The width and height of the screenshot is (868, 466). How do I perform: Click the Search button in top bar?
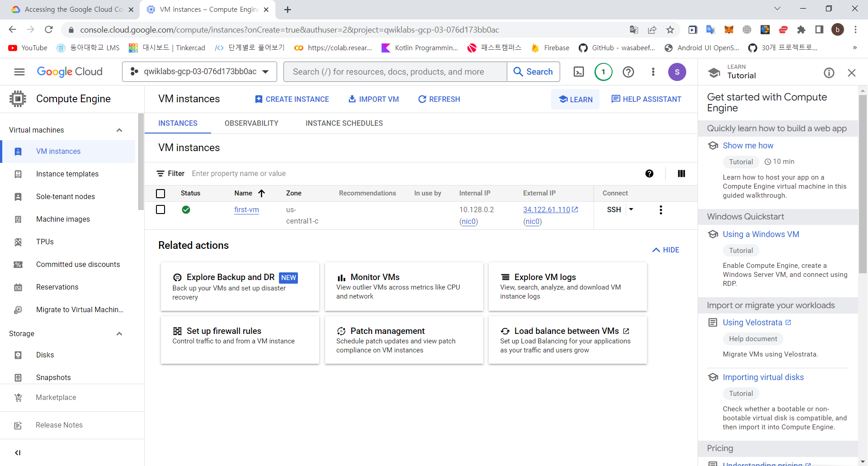click(x=533, y=71)
